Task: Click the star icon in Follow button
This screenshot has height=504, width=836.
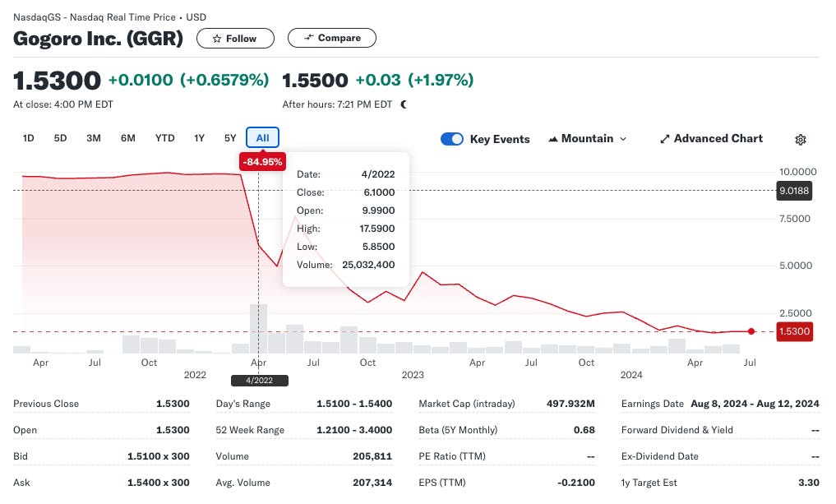Action: [216, 39]
